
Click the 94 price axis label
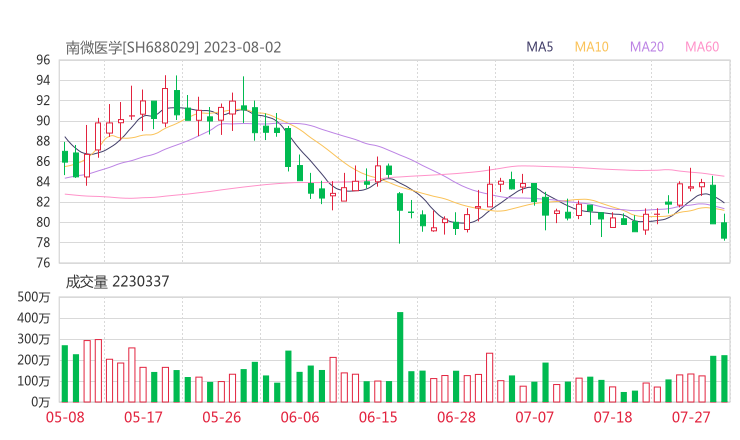click(x=43, y=80)
